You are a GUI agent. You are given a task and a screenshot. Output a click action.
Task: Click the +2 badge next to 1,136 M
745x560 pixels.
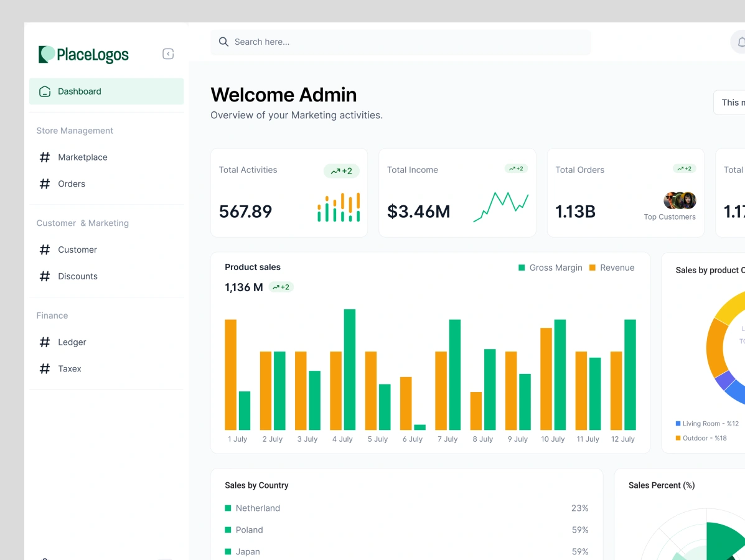coord(281,287)
